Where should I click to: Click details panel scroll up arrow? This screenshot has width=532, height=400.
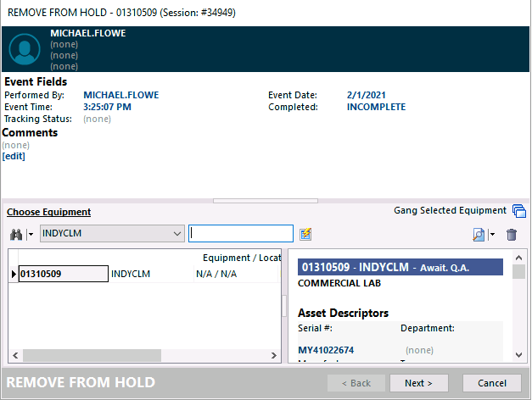tap(518, 258)
